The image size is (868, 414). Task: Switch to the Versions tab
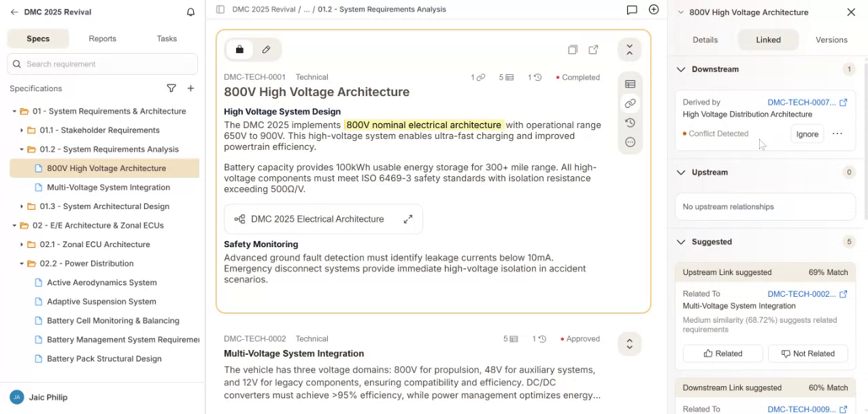831,39
